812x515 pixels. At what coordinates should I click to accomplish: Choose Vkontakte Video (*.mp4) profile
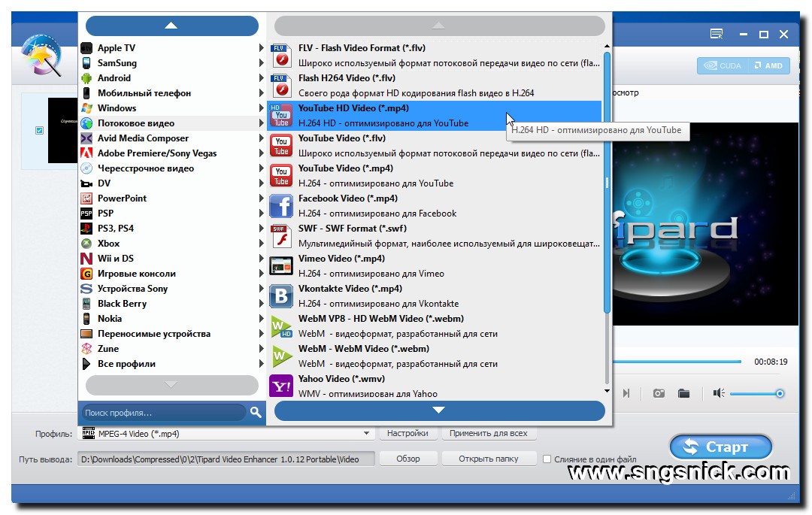pyautogui.click(x=435, y=295)
